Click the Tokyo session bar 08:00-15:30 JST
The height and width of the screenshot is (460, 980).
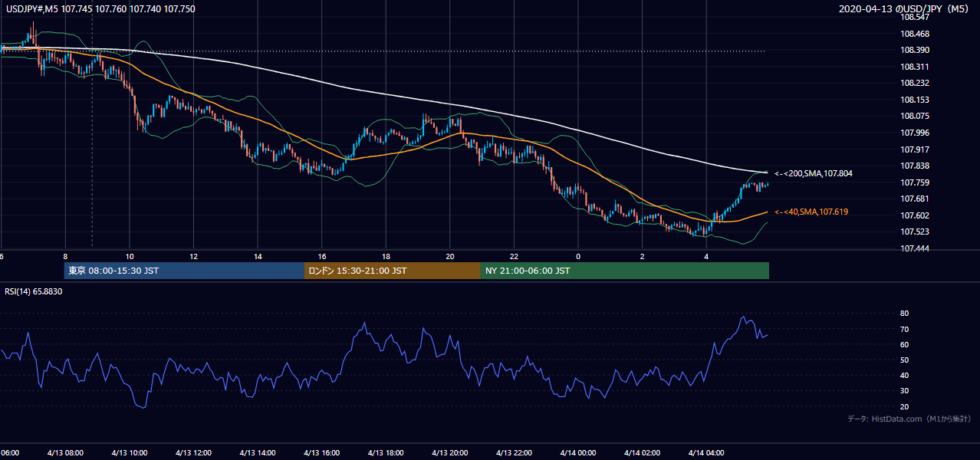184,271
